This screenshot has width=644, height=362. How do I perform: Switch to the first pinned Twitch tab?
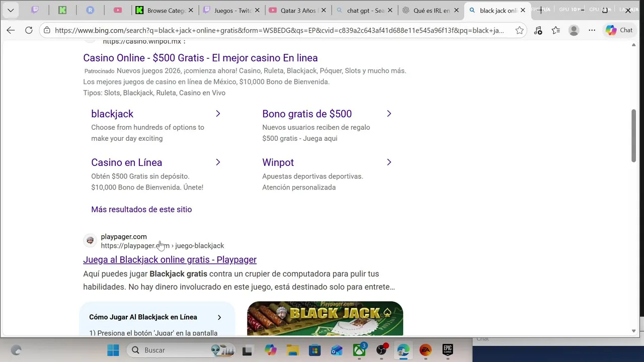point(35,10)
